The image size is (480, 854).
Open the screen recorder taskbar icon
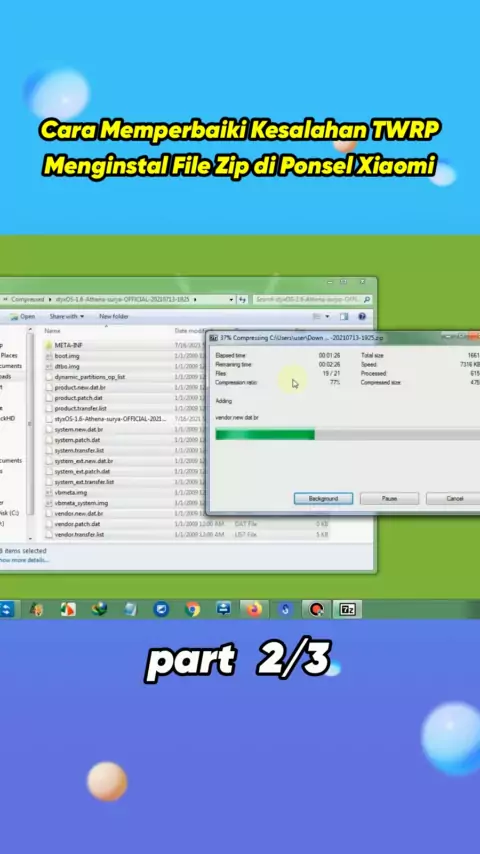(317, 609)
